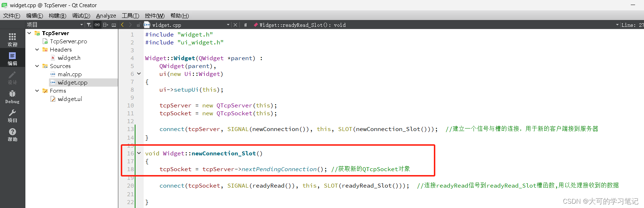Open the Projects (项目) mode in sidebar
The width and height of the screenshot is (644, 208).
coord(13,116)
